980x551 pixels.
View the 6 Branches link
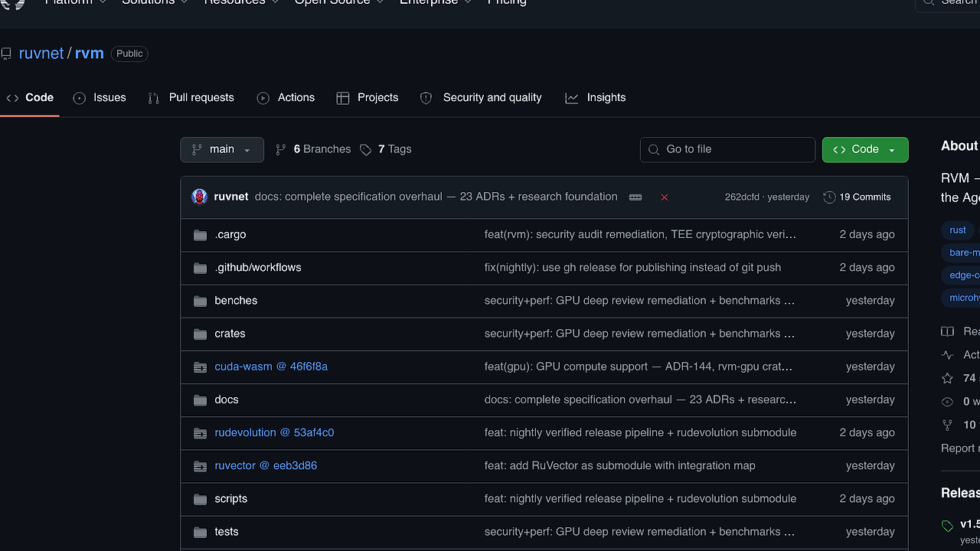313,149
